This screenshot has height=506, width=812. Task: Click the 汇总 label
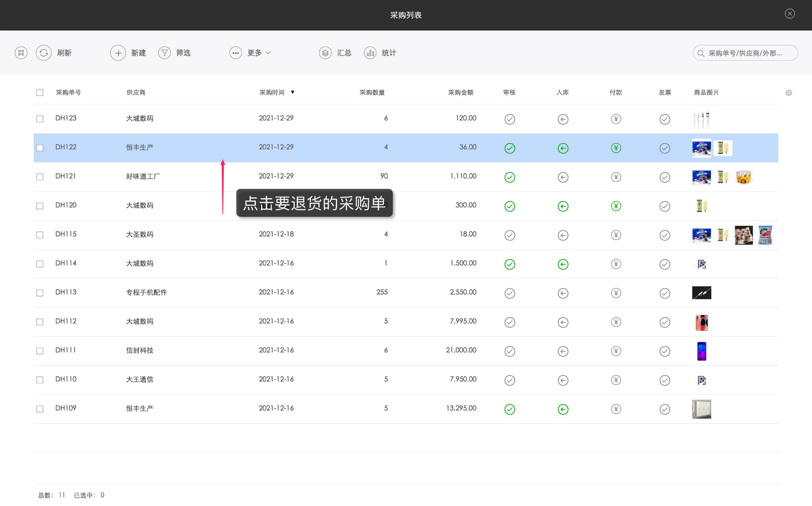pos(344,53)
